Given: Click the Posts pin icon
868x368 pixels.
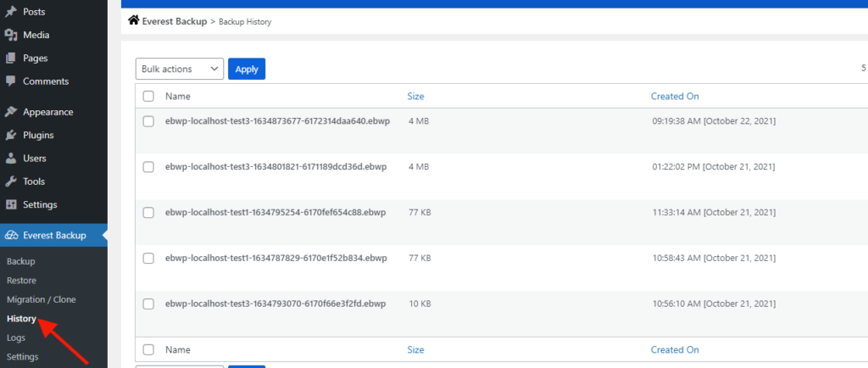Looking at the screenshot, I should 10,12.
